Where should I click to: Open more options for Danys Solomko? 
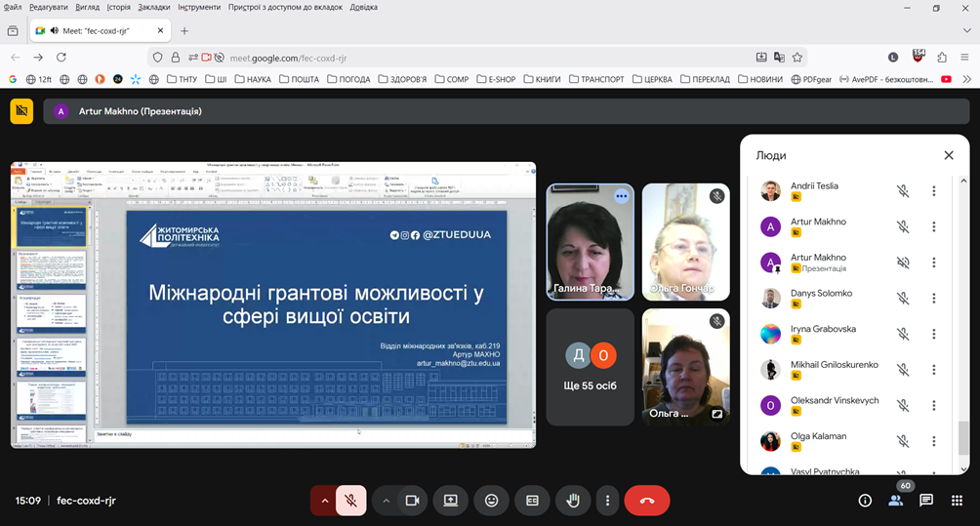933,299
